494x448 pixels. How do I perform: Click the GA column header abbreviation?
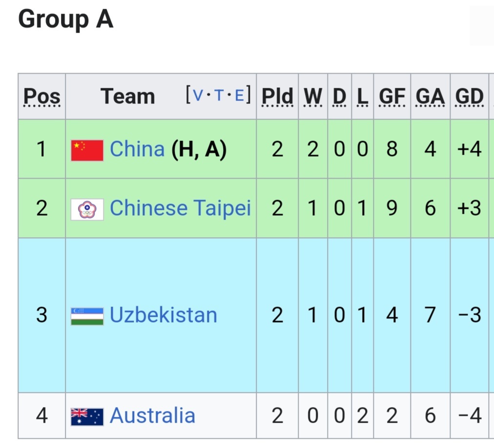click(430, 97)
